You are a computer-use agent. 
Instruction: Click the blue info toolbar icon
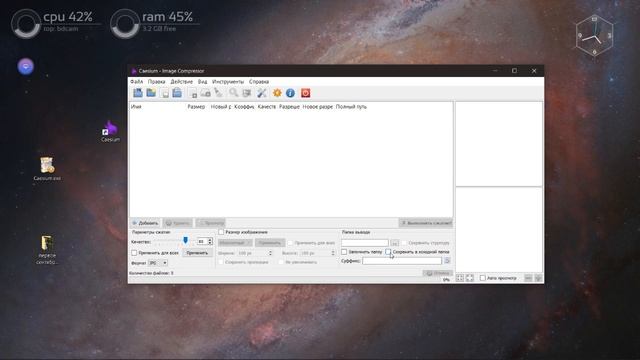pyautogui.click(x=290, y=93)
